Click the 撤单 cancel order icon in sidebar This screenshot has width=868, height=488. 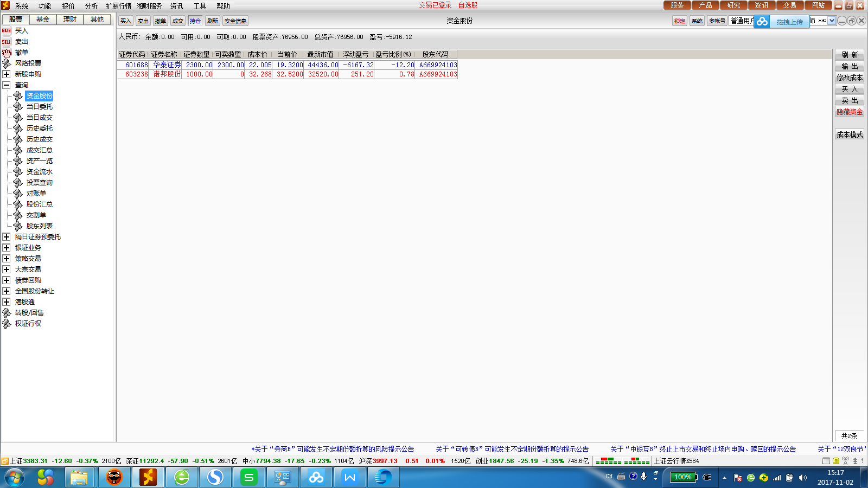click(x=7, y=53)
